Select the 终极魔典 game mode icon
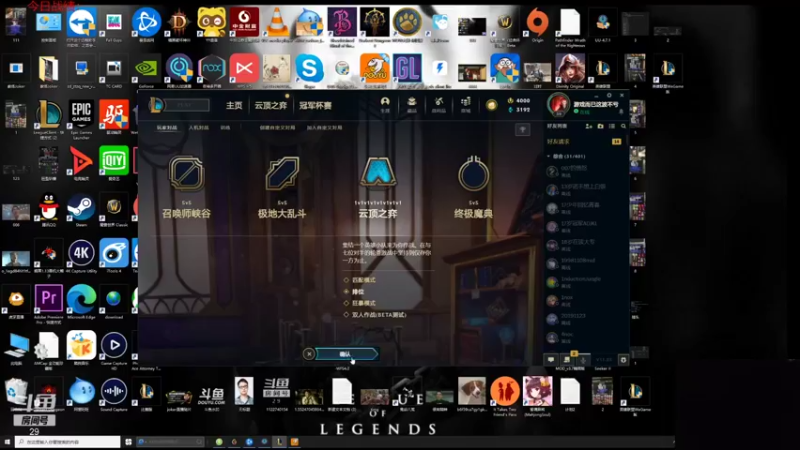This screenshot has width=800, height=450. [x=473, y=173]
